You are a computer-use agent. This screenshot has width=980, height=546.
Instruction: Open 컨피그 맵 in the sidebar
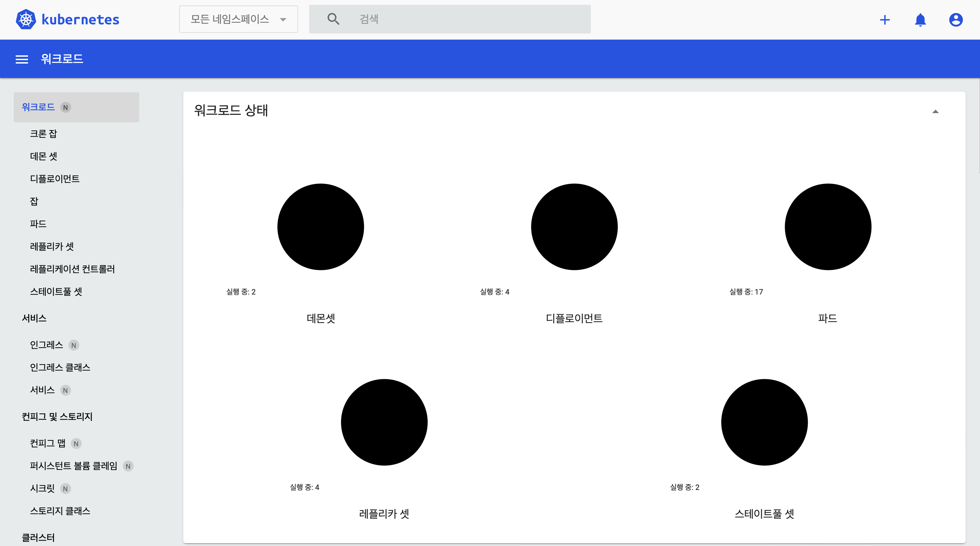[x=48, y=443]
